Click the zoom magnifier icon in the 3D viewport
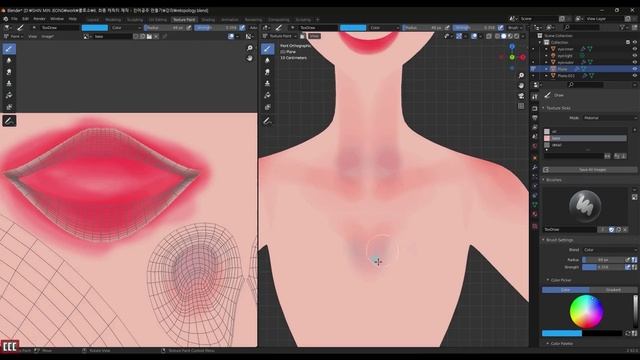The image size is (640, 360). point(521,76)
